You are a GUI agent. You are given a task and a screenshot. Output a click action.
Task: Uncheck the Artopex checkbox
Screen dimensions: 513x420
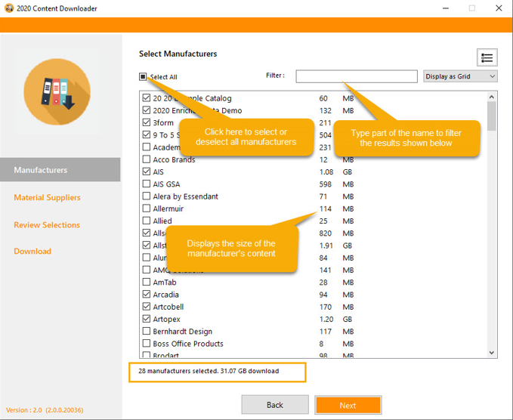(x=147, y=319)
